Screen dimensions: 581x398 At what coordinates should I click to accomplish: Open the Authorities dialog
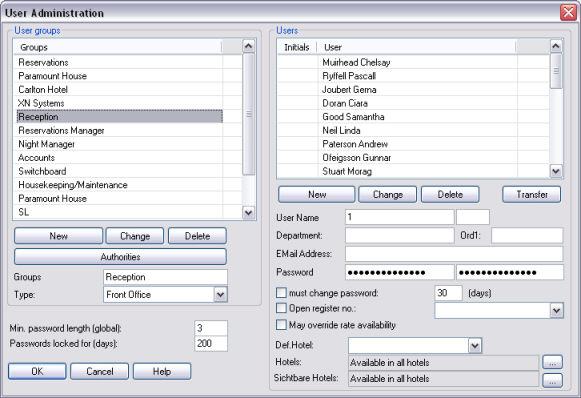(x=120, y=257)
